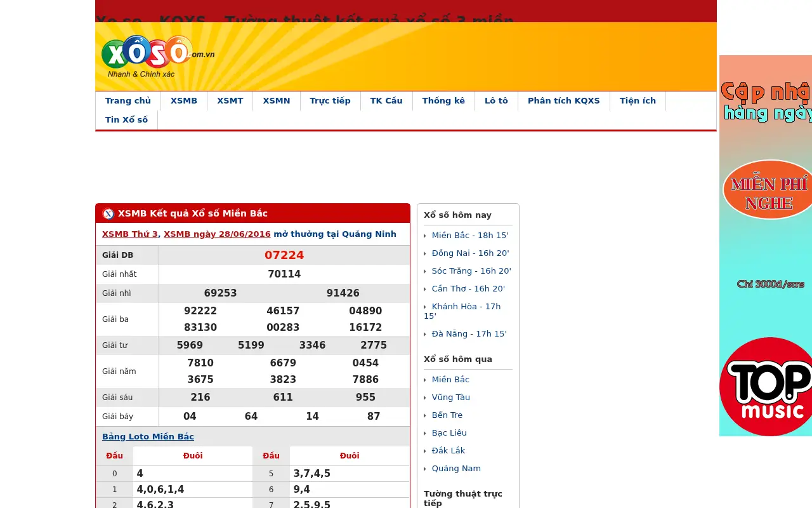
Task: Click the Miễn Phí Nghe ad banner
Action: (767, 190)
